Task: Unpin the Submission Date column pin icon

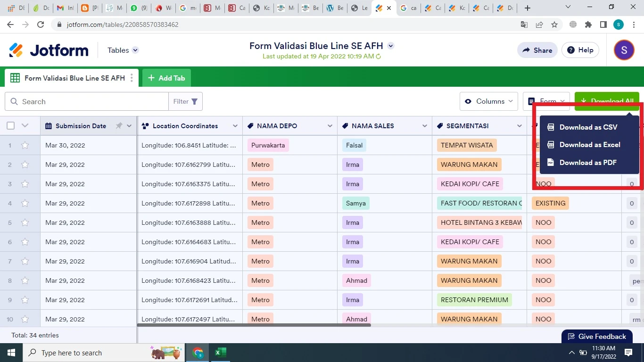Action: (119, 126)
